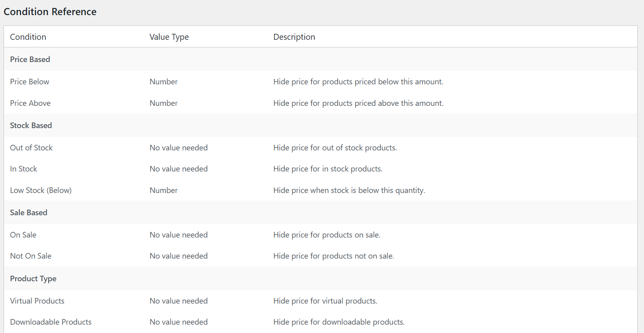Click 'No value needed' in Not On Sale row
The height and width of the screenshot is (333, 644).
pos(179,256)
